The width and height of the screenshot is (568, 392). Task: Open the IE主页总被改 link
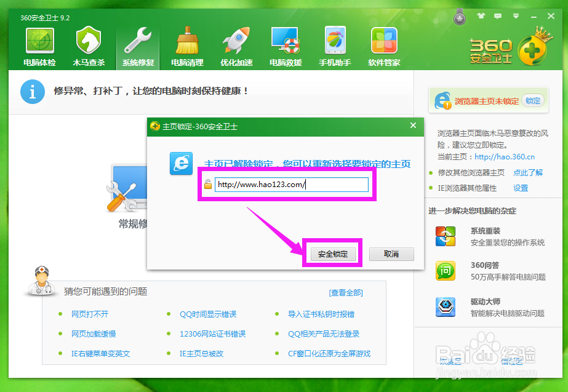click(x=201, y=354)
